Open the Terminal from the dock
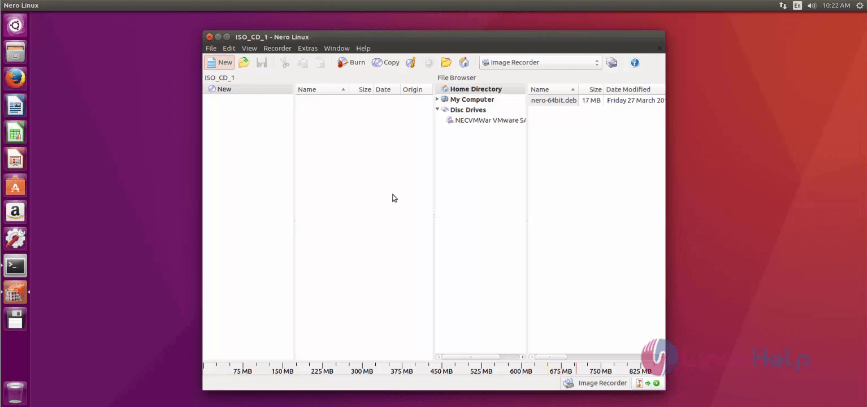 [x=15, y=265]
